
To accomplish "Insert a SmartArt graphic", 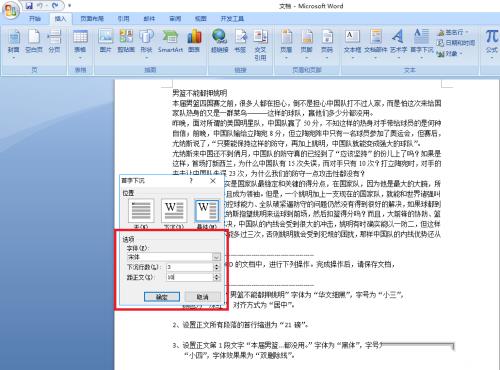I will 170,42.
